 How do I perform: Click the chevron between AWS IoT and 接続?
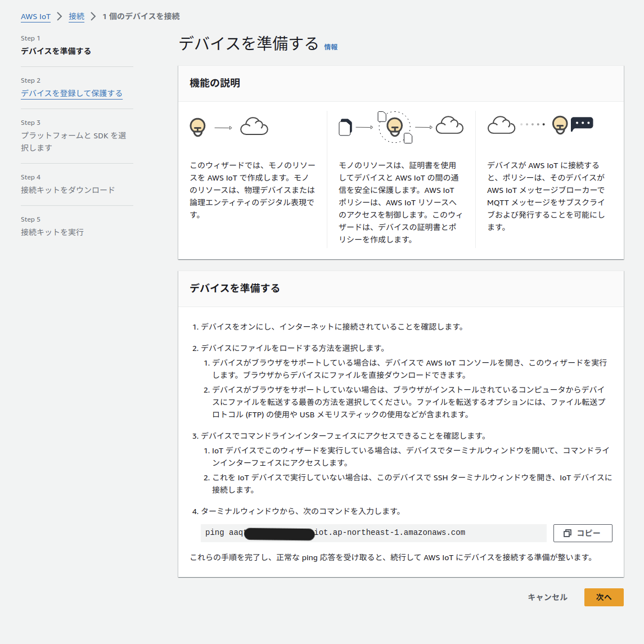pyautogui.click(x=58, y=16)
